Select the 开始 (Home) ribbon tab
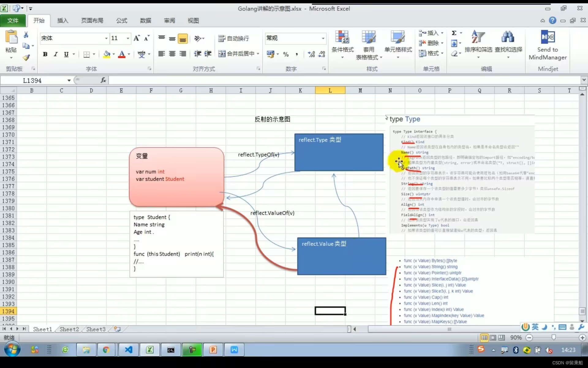The height and width of the screenshot is (368, 588). (x=39, y=20)
